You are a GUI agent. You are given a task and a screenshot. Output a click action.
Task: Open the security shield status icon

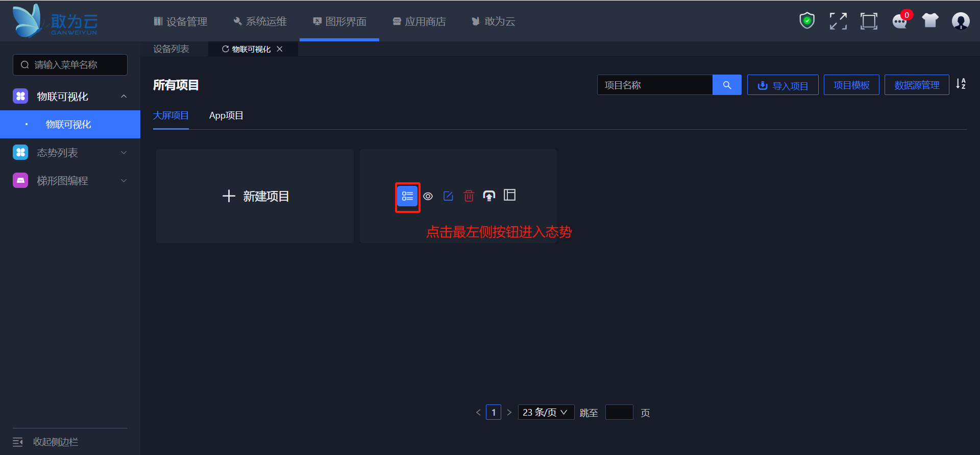click(807, 21)
